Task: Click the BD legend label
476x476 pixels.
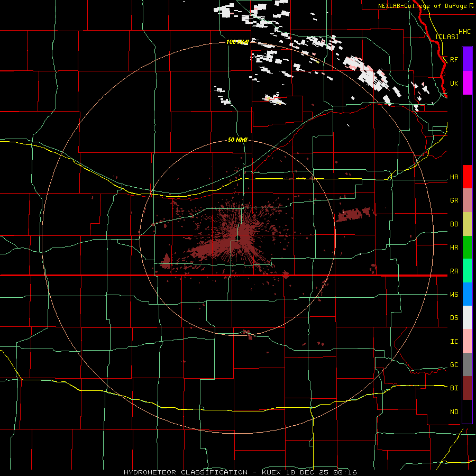Action: (454, 224)
